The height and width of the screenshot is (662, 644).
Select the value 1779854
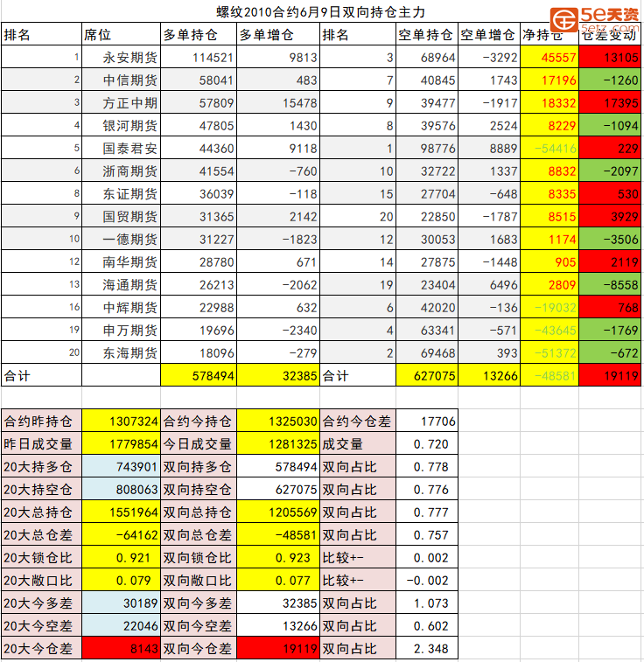point(122,443)
